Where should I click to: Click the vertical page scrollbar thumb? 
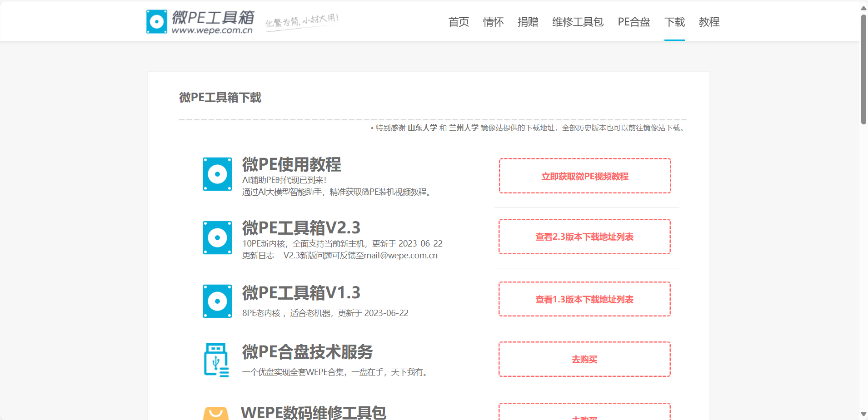point(863,68)
